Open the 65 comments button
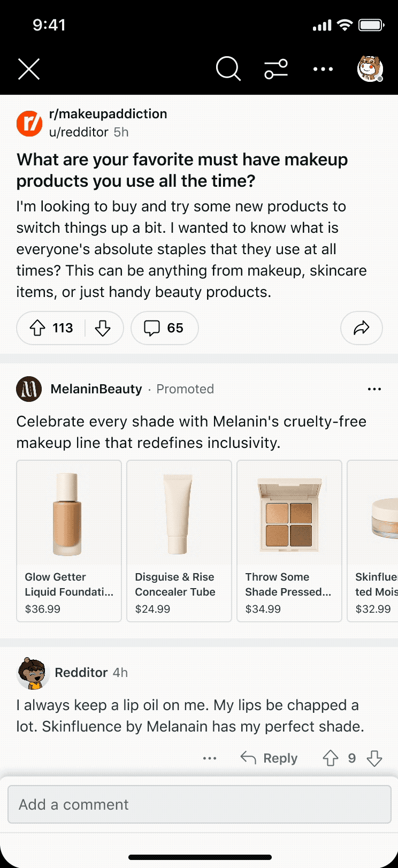 (x=164, y=328)
